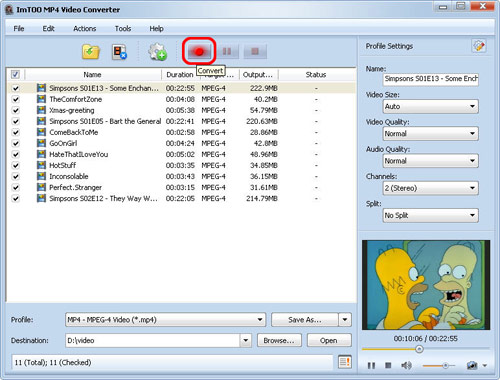500x380 pixels.
Task: Click the file icon of HotStuff
Action: tap(41, 165)
